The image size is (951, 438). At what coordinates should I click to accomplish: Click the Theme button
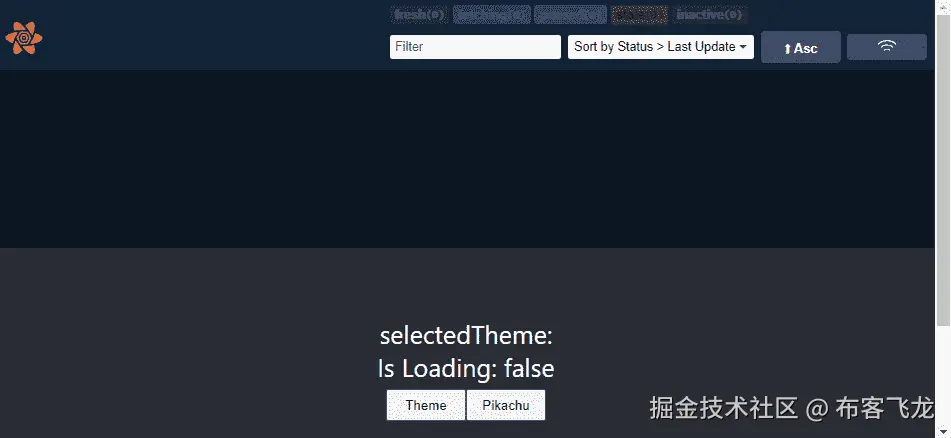pos(426,405)
